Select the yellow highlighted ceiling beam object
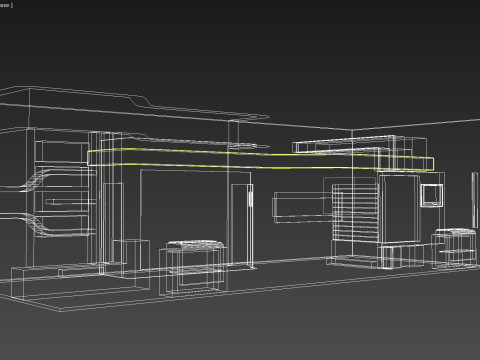 [x=260, y=160]
